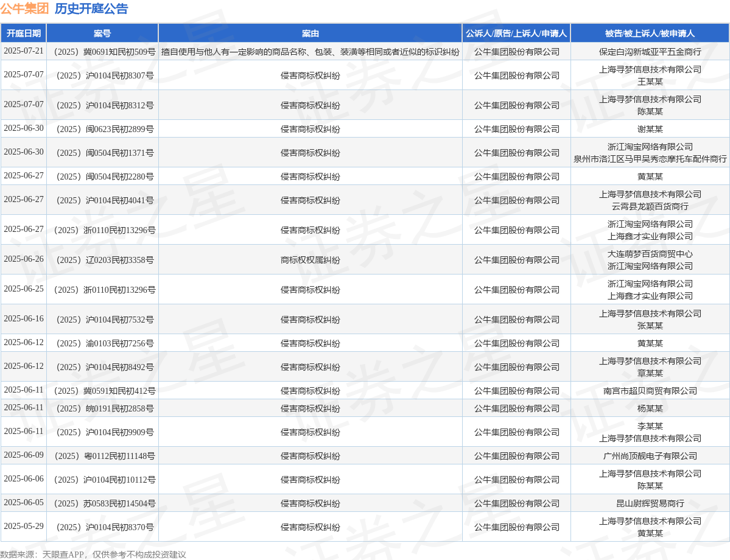Click case number 沪0104民初9909号
The width and height of the screenshot is (730, 560).
pos(105,432)
